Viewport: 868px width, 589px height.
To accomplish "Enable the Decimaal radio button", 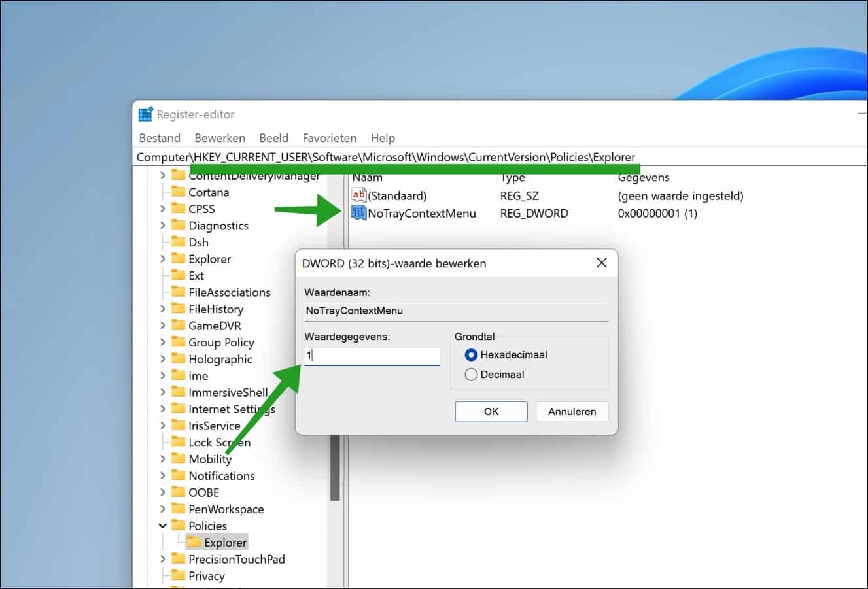I will pos(471,374).
